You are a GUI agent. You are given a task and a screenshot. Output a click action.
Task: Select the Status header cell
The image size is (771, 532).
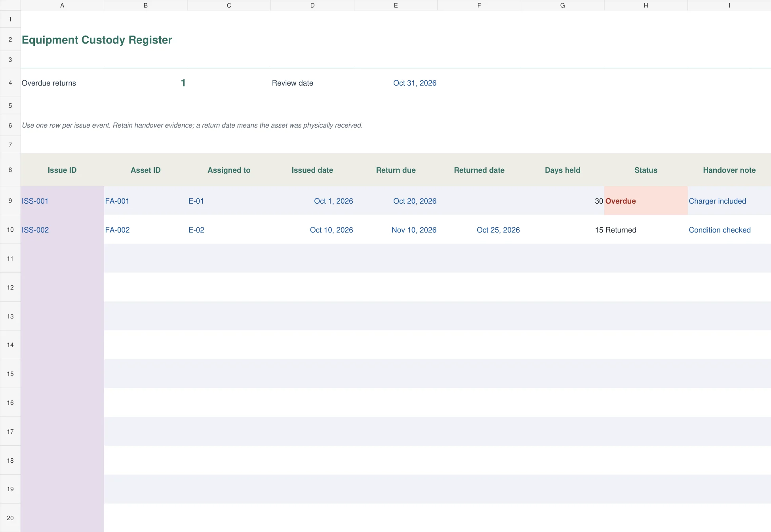[x=646, y=170]
